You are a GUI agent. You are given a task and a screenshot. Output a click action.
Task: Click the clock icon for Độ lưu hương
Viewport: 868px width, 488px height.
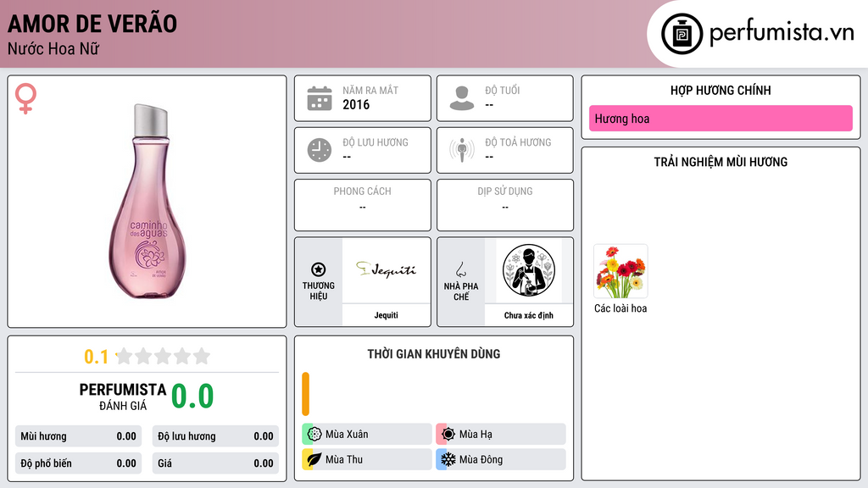pos(320,150)
